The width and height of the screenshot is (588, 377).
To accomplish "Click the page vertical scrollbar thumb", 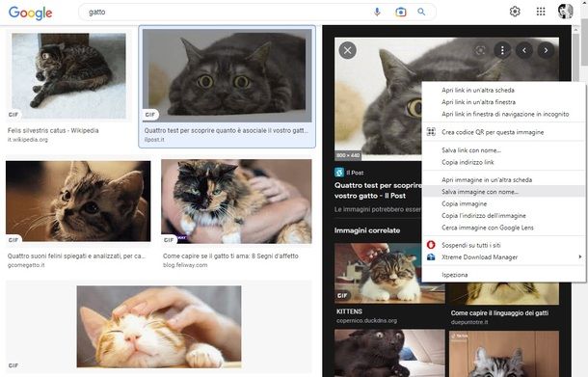I will tap(583, 41).
